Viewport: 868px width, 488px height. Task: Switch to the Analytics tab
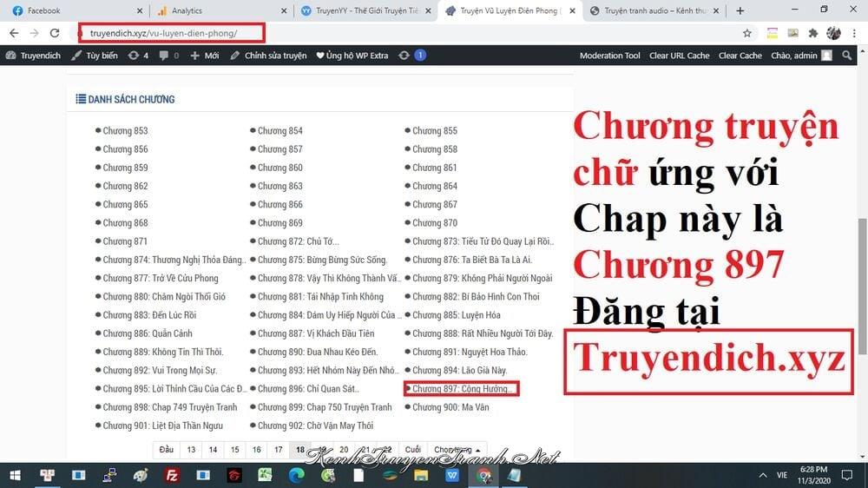click(x=221, y=10)
